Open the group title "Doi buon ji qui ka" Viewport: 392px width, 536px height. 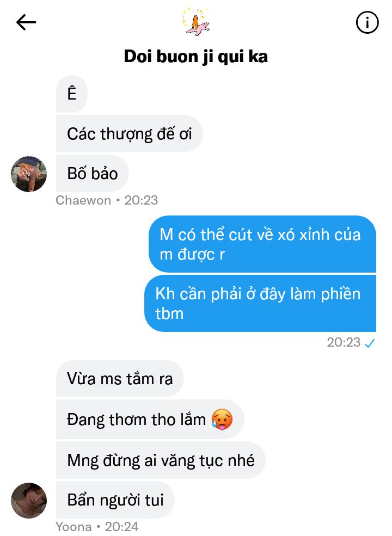click(195, 57)
